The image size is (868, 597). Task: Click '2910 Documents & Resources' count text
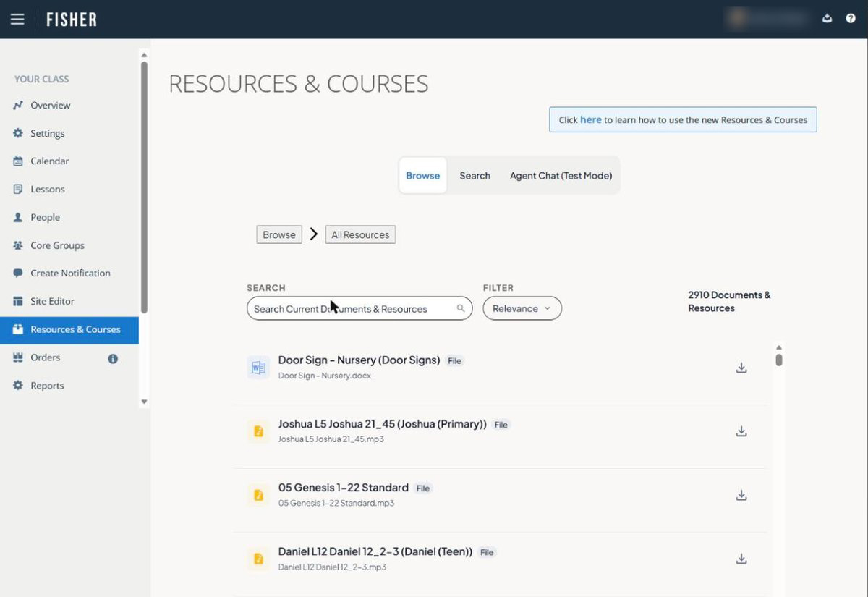pyautogui.click(x=729, y=302)
